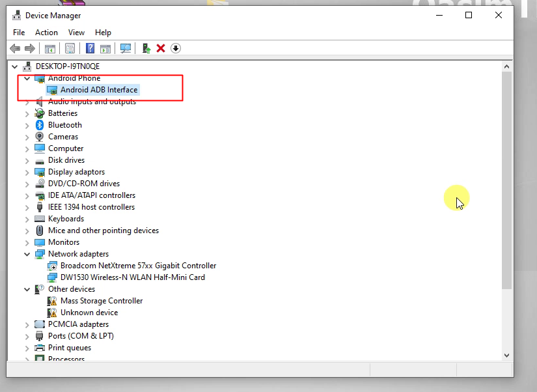Image resolution: width=537 pixels, height=392 pixels.
Task: Open the View menu
Action: pos(76,32)
